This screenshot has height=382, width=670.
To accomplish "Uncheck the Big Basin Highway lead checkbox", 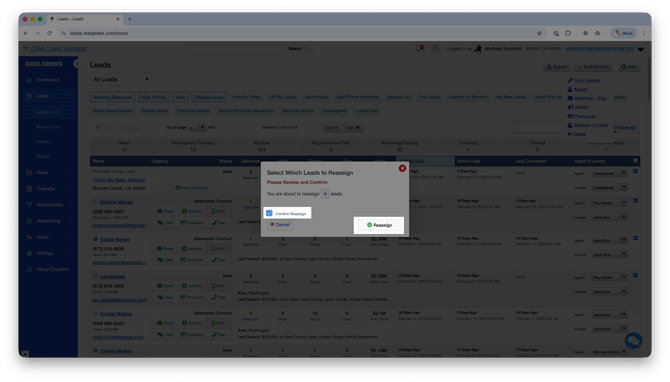I will pyautogui.click(x=635, y=171).
